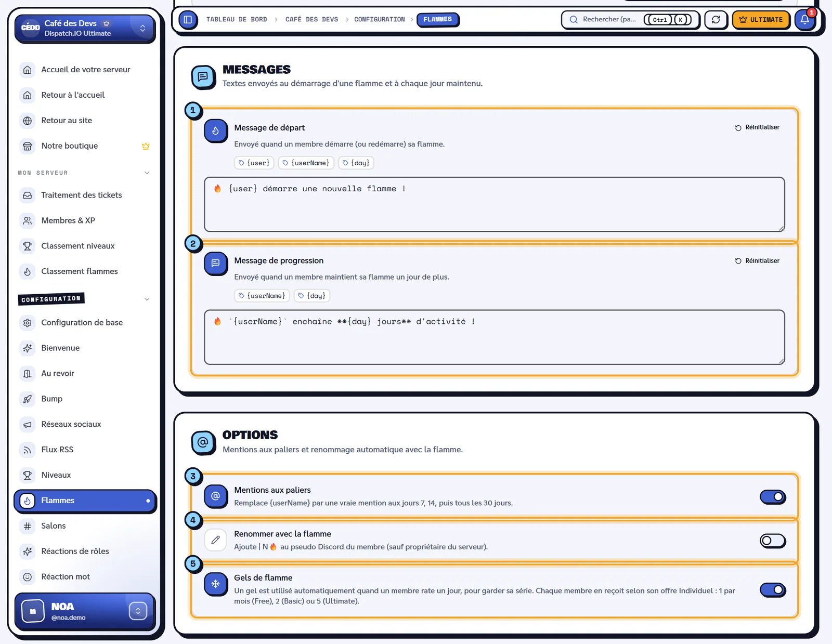Screen dimensions: 832x644
Task: Open the Café des Devs server selector
Action: click(x=85, y=28)
